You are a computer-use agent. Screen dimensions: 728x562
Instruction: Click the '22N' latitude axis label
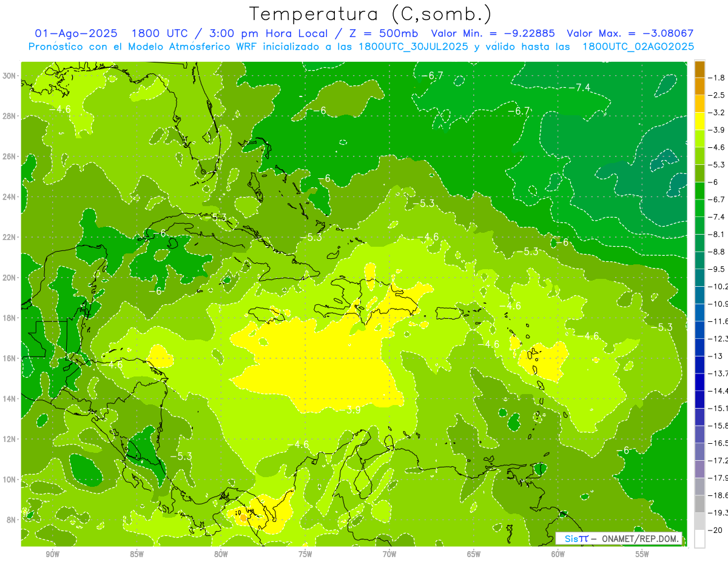point(10,237)
